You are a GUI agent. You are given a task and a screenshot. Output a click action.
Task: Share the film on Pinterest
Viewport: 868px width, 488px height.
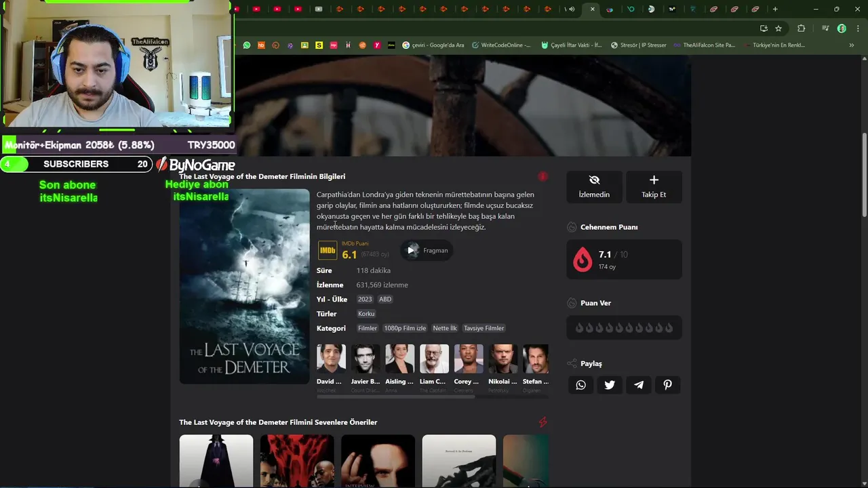[x=668, y=385]
